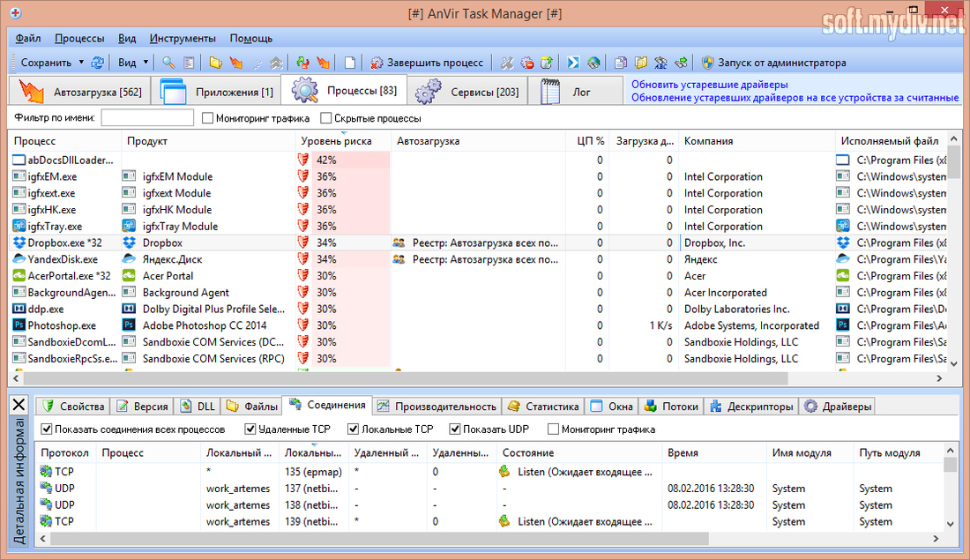970x560 pixels.
Task: Open the Драйверы detail tab
Action: pos(839,407)
